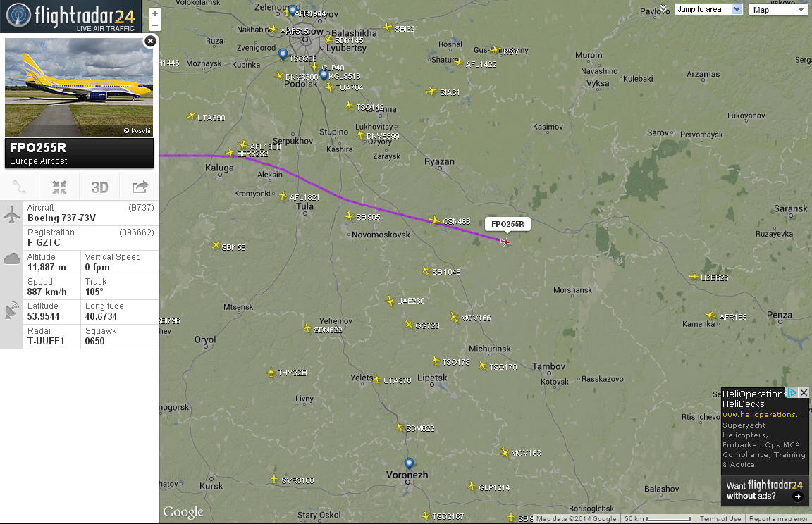
Task: Switch to 3D cockpit view
Action: (x=99, y=187)
